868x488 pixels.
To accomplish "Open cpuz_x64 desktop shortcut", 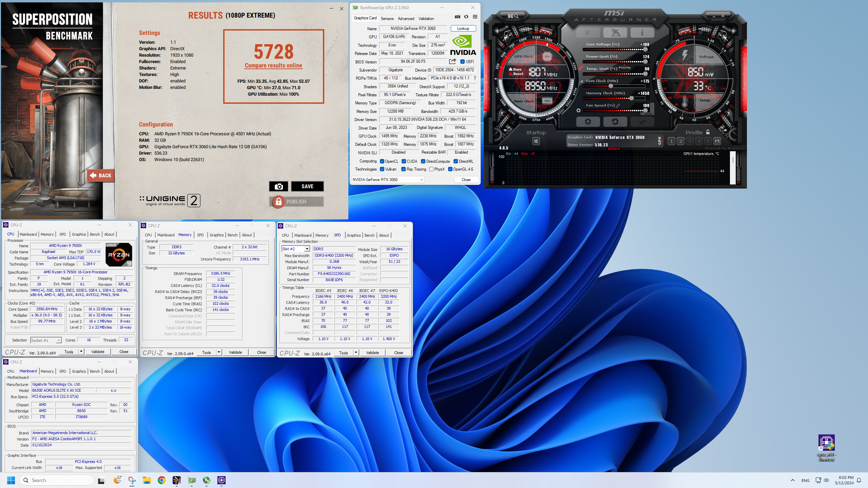I will click(826, 448).
